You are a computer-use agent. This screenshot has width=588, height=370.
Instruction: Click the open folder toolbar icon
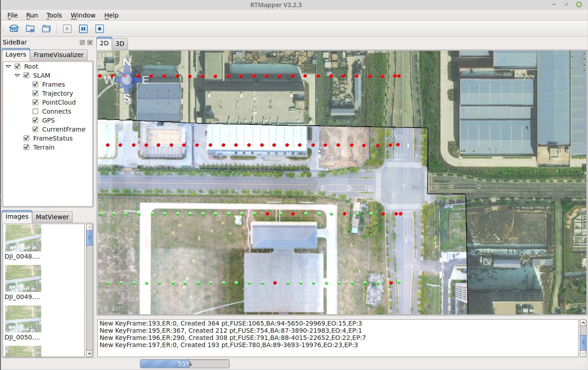tap(46, 29)
